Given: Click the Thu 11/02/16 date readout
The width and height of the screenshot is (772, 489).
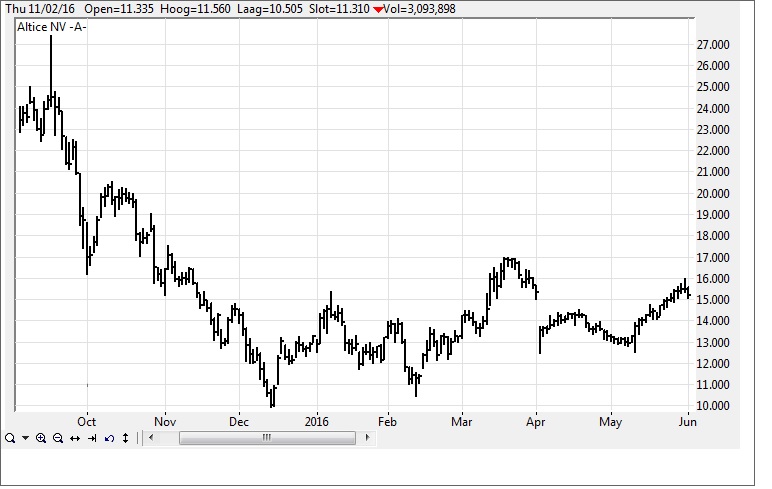Looking at the screenshot, I should [x=40, y=9].
